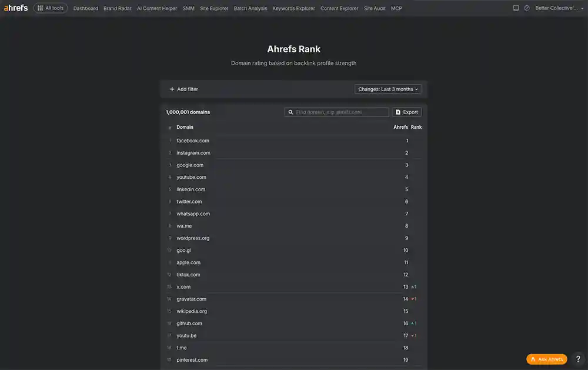
Task: Open pinterest.com entry
Action: [x=192, y=360]
